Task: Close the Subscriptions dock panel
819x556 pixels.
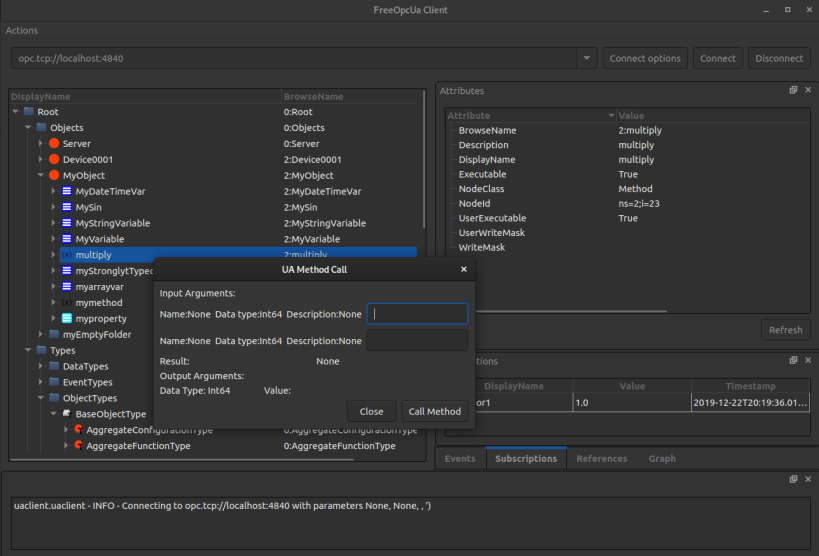Action: pyautogui.click(x=808, y=360)
